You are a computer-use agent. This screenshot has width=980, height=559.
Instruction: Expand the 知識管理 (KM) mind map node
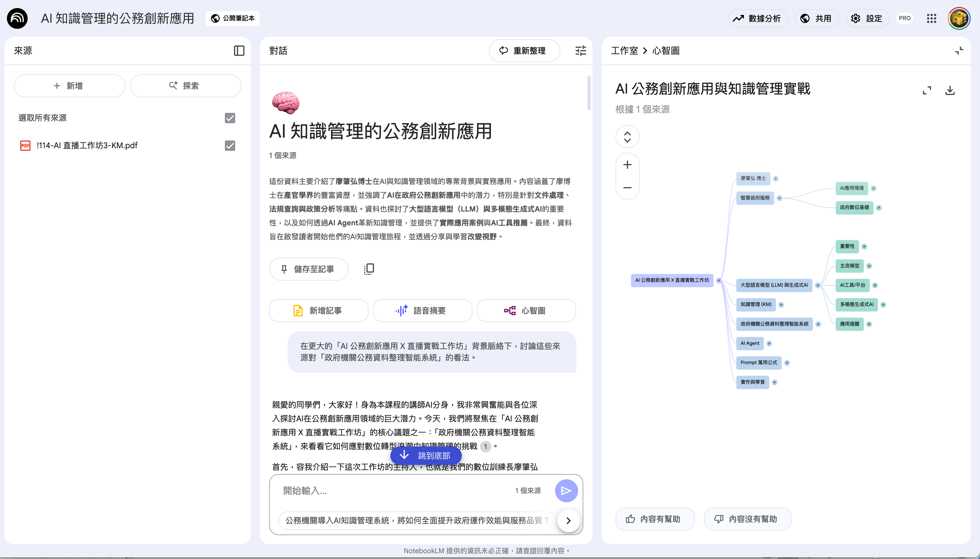(x=781, y=305)
